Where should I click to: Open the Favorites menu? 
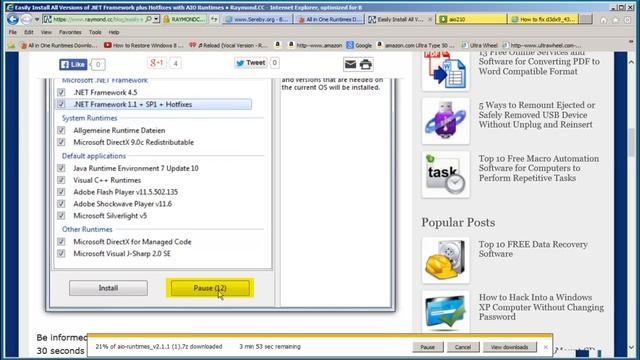pos(70,32)
